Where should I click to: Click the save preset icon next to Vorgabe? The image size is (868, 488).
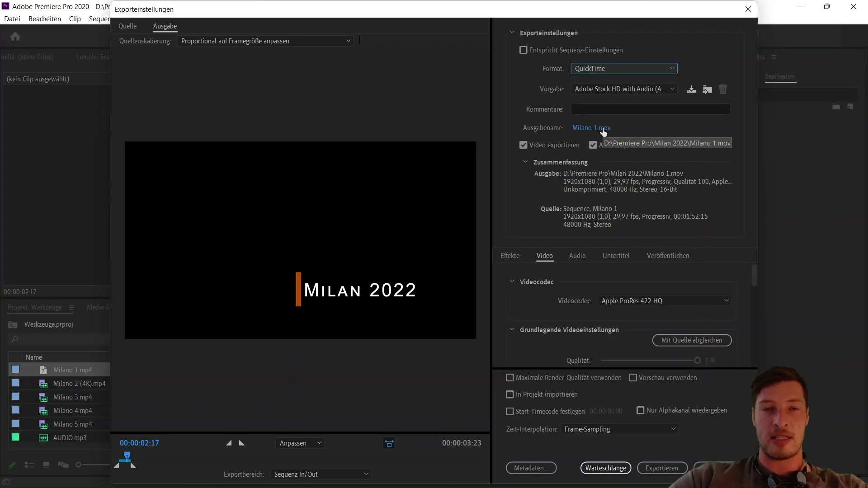(x=691, y=89)
